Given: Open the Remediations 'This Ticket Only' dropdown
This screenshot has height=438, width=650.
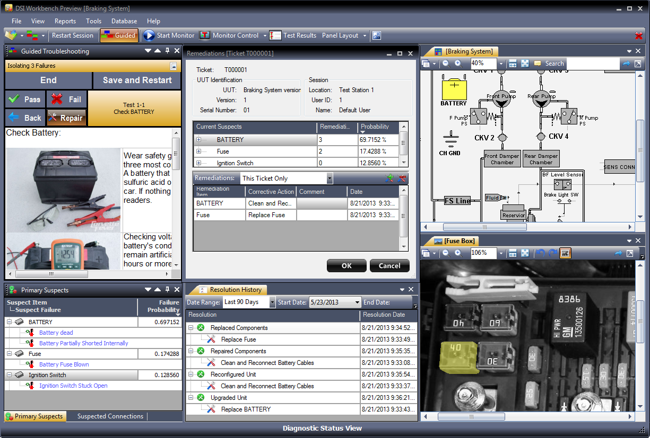Looking at the screenshot, I should pos(329,178).
